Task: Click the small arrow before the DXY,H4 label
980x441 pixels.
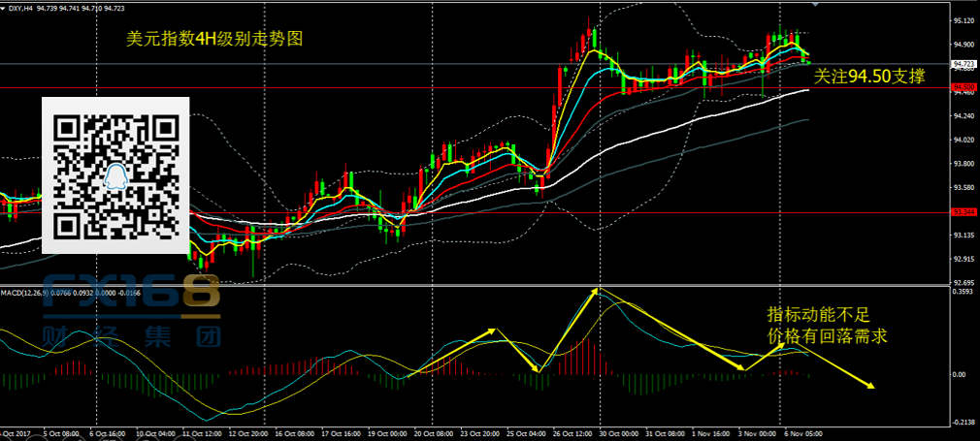Action: 4,10
